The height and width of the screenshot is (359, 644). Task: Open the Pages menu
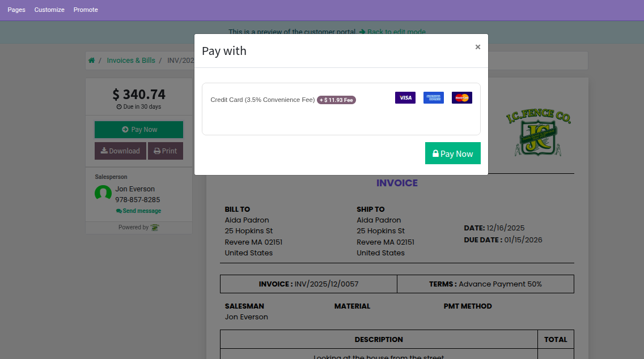pos(16,10)
